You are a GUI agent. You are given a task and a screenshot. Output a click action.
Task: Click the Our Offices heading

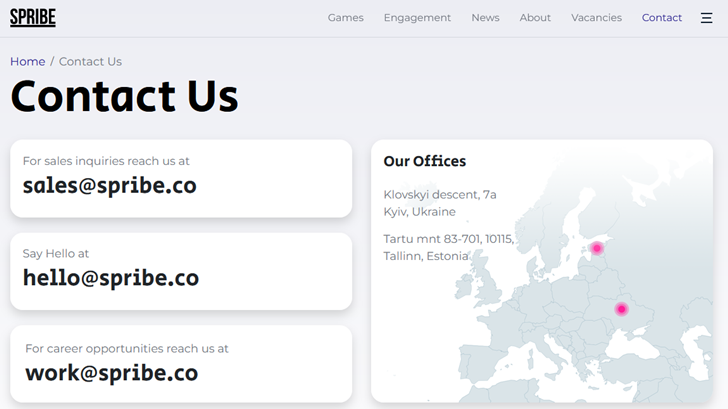[425, 161]
